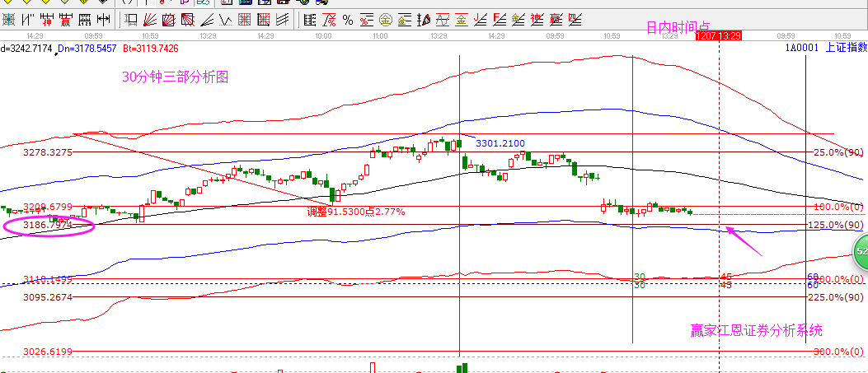Pick the 123 numbered ruler tool
The width and height of the screenshot is (868, 373).
click(x=84, y=21)
